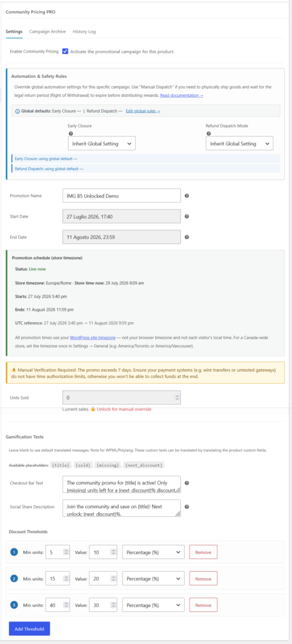The image size is (292, 644).
Task: Click into the Promotion Name field
Action: point(121,196)
